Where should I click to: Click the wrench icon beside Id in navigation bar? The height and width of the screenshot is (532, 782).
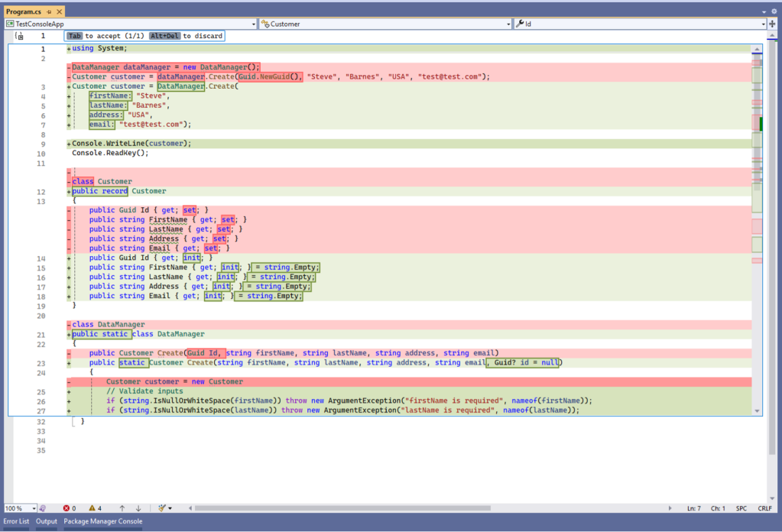tap(520, 23)
